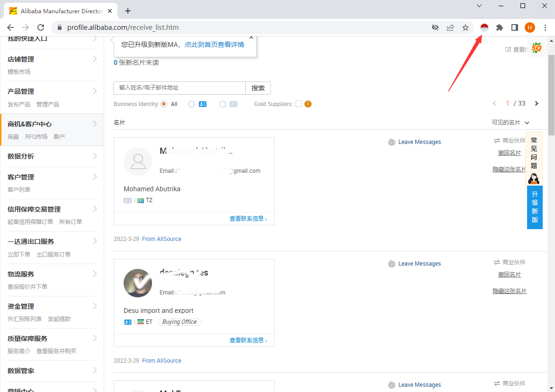Bookmark the page with the star icon
The image size is (555, 392).
(x=466, y=27)
